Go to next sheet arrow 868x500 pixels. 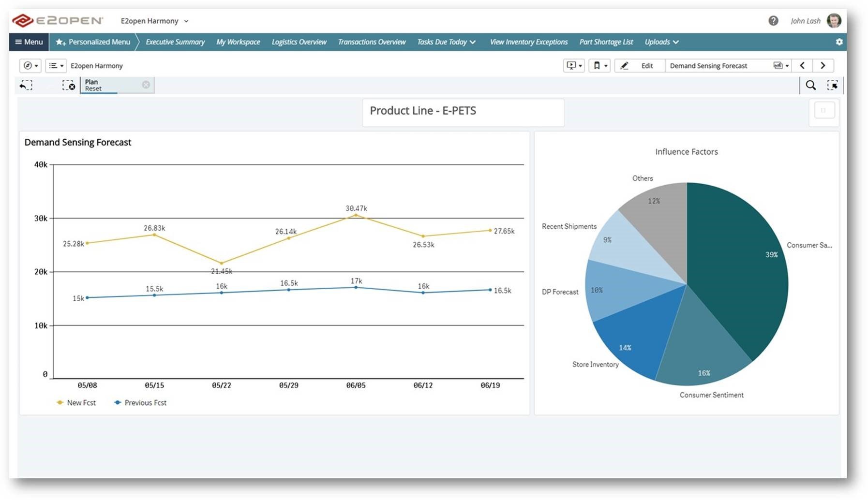[x=823, y=66]
